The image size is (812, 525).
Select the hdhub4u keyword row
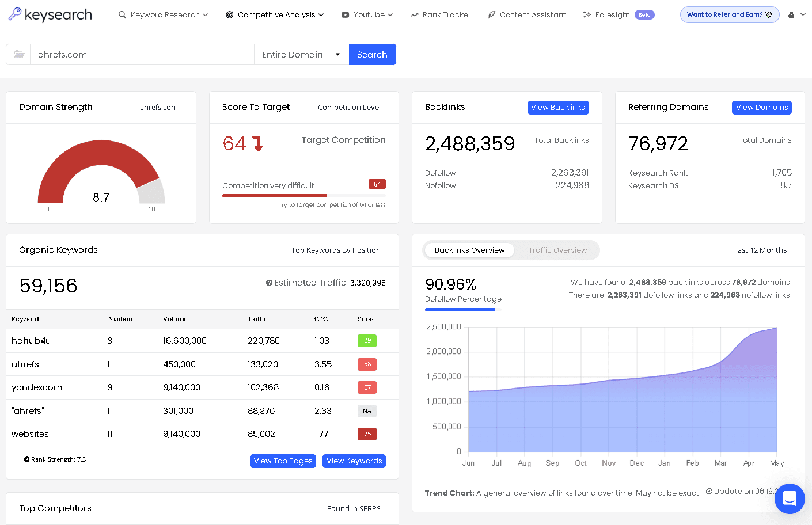point(202,341)
